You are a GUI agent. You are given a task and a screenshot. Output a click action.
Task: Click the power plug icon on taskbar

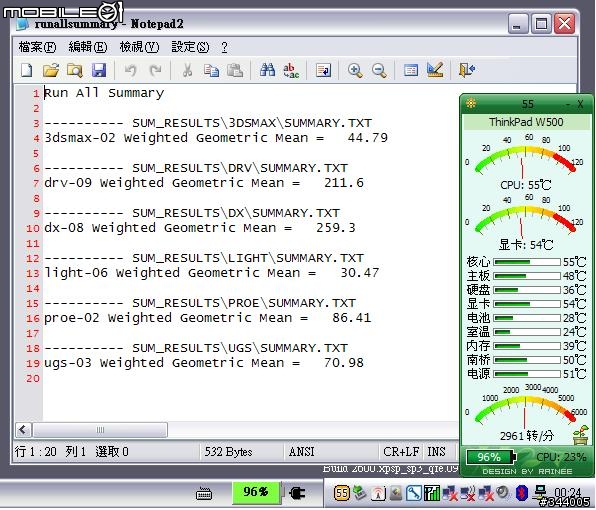click(x=297, y=493)
